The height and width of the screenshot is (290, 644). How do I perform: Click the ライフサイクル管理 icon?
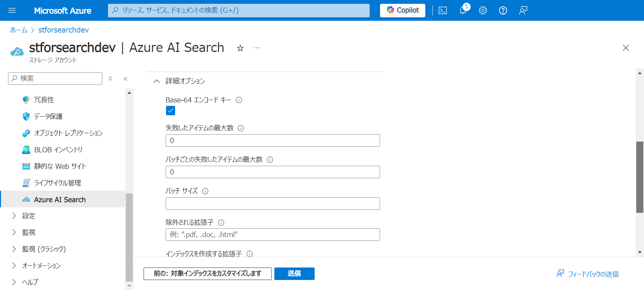click(26, 183)
